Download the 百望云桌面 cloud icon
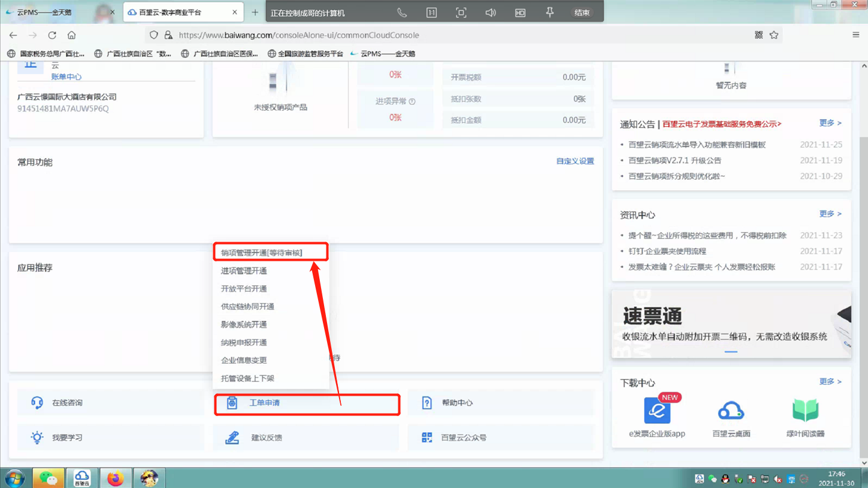 pos(731,411)
